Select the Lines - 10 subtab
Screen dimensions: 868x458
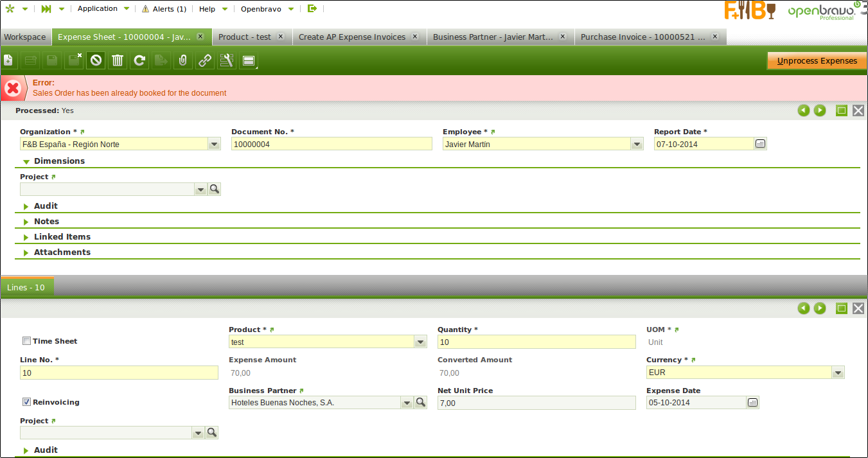tap(26, 287)
